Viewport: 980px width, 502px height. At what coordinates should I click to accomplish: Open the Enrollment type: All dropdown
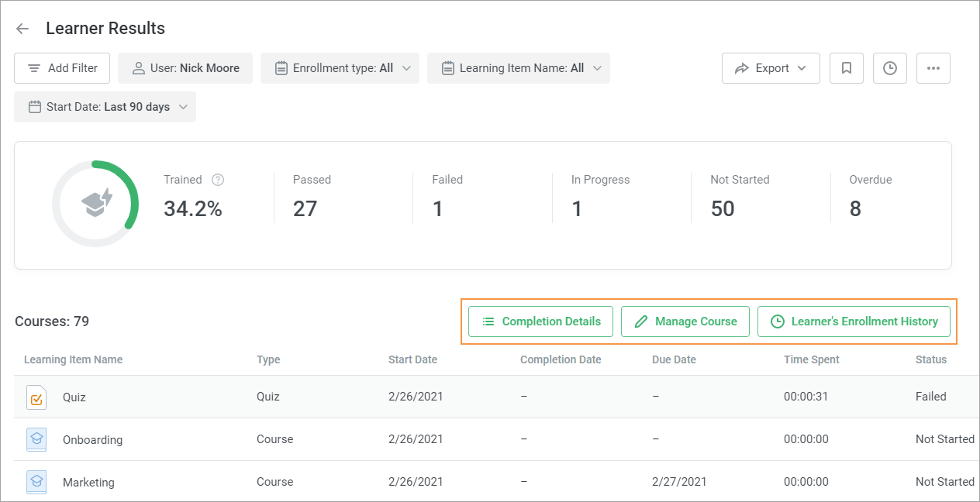click(x=340, y=68)
